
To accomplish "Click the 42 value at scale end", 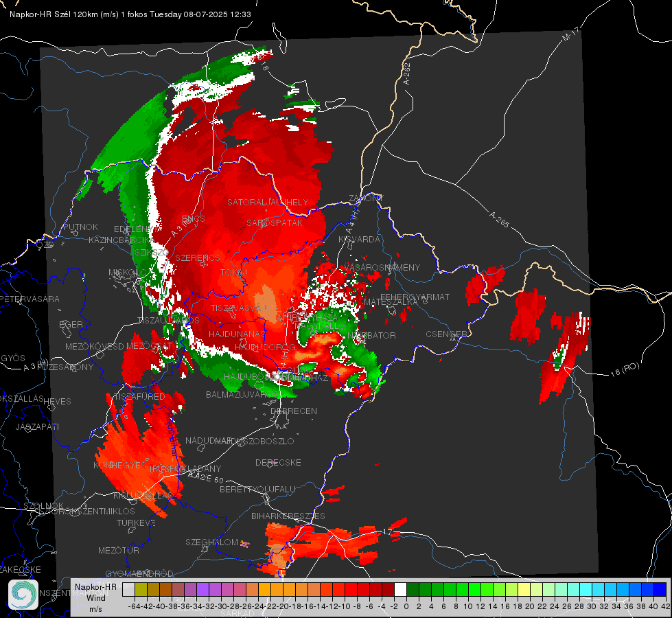I will click(x=666, y=606).
